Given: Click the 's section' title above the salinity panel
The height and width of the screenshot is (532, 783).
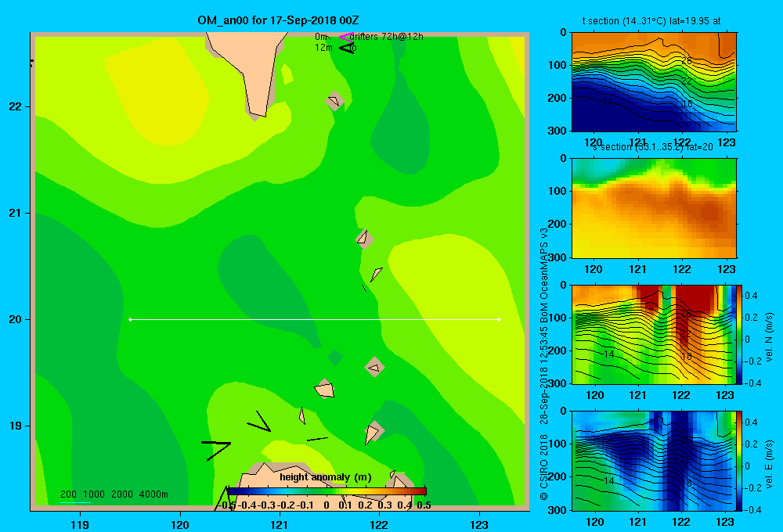Looking at the screenshot, I should [653, 147].
